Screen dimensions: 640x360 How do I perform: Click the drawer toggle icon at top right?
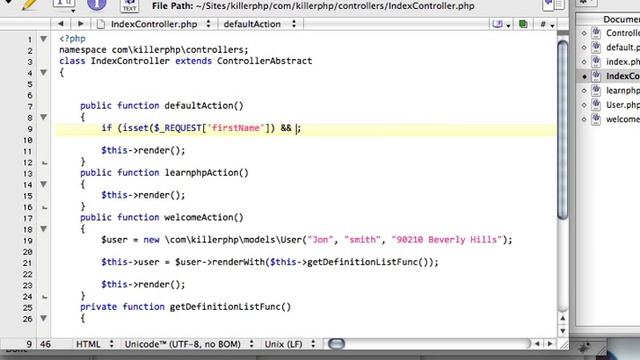click(553, 4)
